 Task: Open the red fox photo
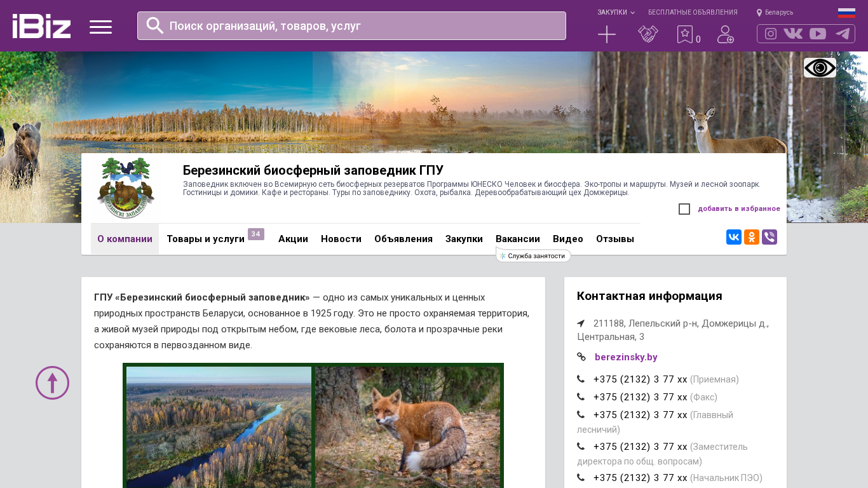(x=407, y=427)
